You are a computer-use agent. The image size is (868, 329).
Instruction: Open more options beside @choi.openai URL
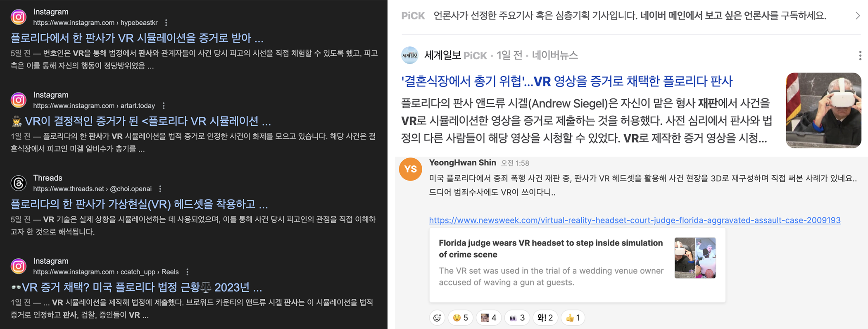tap(160, 189)
